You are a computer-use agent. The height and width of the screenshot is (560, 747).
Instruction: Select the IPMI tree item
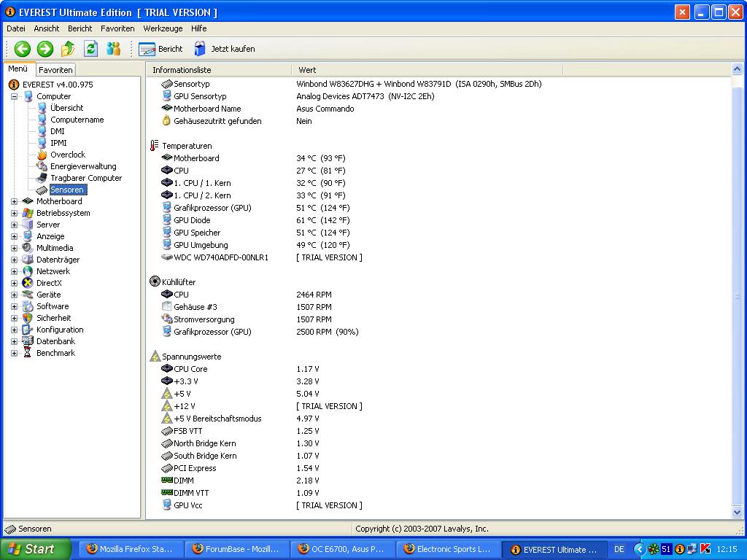(x=58, y=143)
